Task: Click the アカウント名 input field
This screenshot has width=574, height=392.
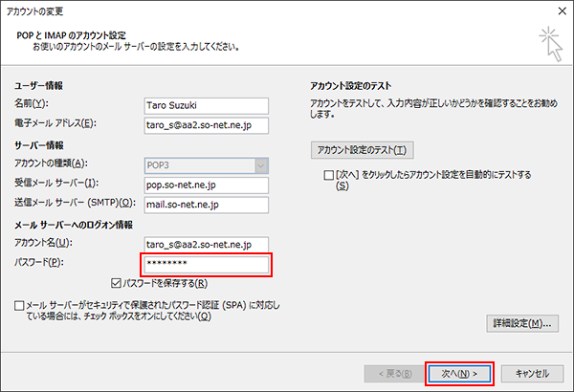Action: [x=204, y=245]
